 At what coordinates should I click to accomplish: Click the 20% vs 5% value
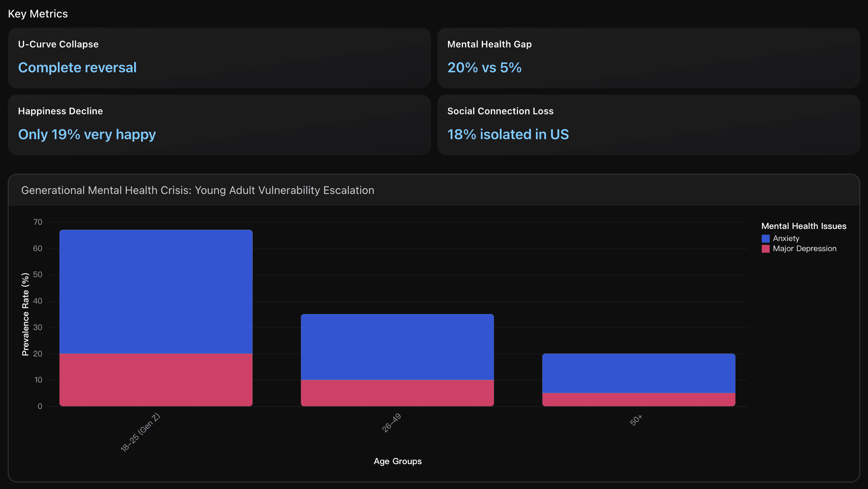click(484, 68)
